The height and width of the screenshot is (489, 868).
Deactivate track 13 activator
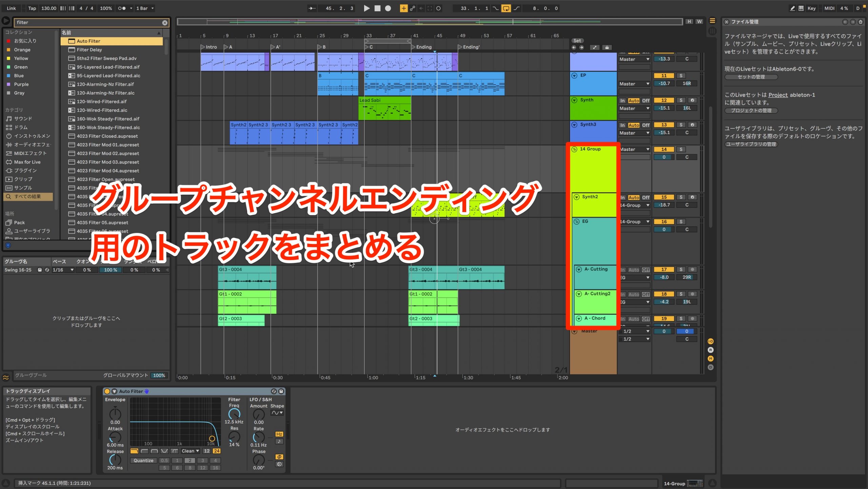(664, 125)
